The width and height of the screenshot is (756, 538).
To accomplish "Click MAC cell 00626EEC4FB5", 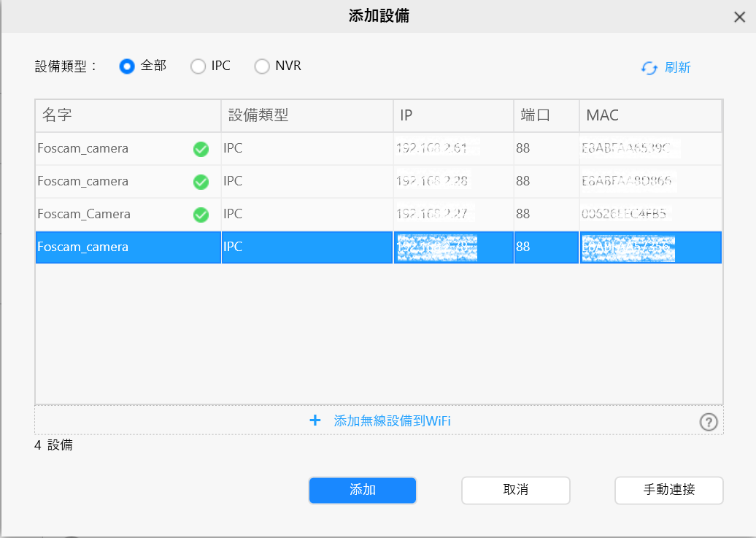I will click(x=650, y=214).
